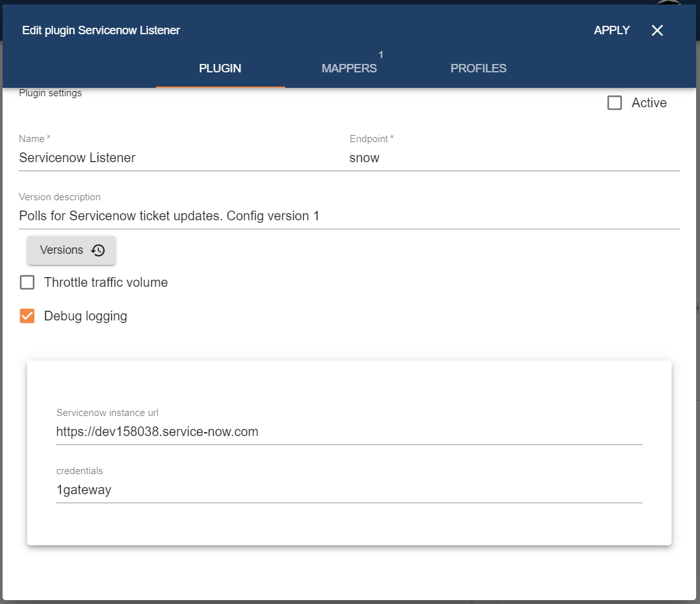Click the credentials label
This screenshot has height=604, width=700.
tap(80, 471)
